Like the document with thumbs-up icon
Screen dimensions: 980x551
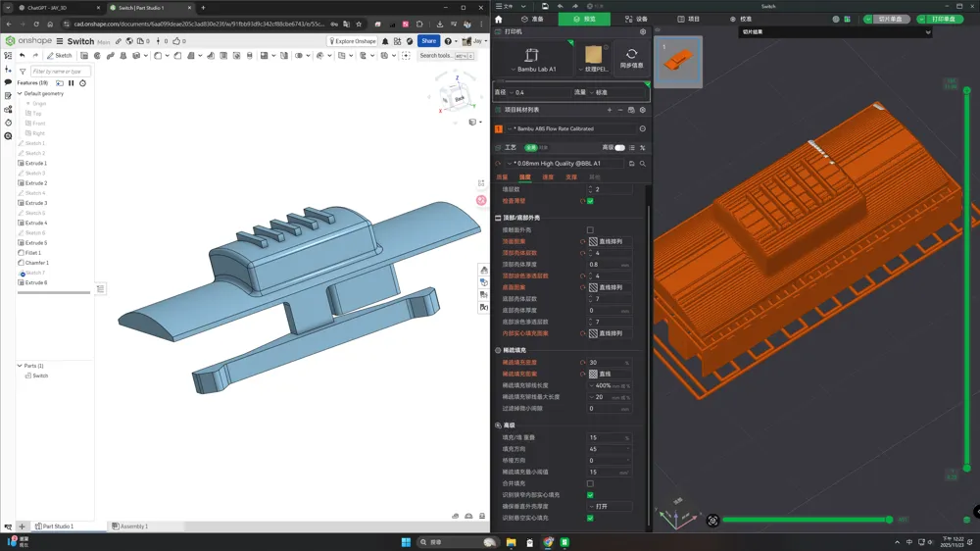point(176,41)
